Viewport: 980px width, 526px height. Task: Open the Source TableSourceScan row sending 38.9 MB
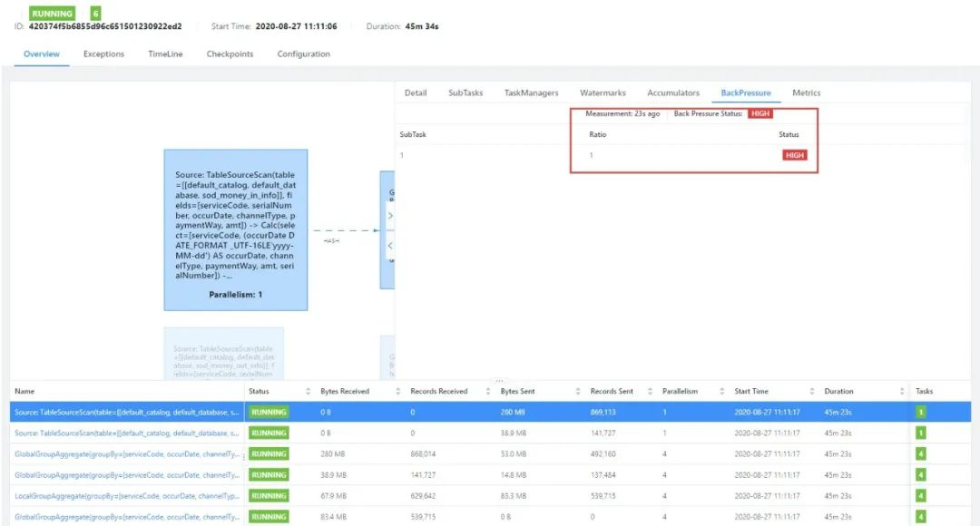coord(127,433)
